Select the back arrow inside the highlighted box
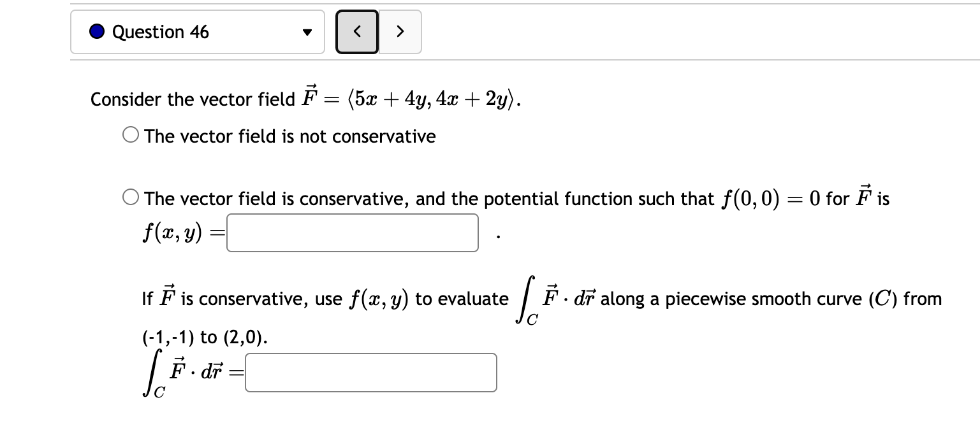The image size is (980, 421). point(356,31)
